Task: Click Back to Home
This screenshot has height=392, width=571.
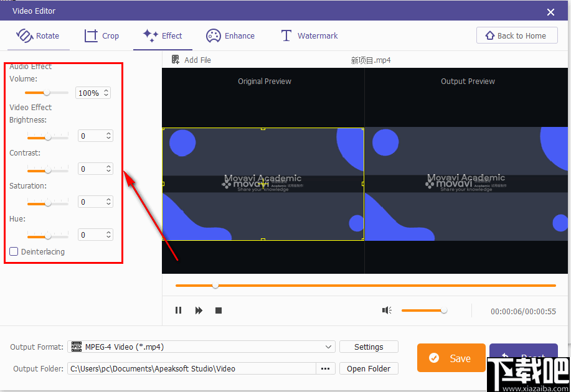Action: [x=517, y=35]
